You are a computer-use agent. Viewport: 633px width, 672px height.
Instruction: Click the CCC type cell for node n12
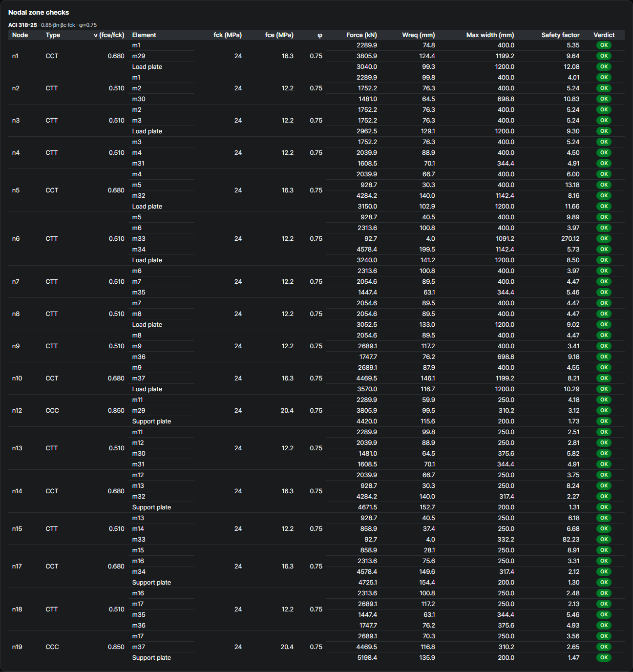52,411
